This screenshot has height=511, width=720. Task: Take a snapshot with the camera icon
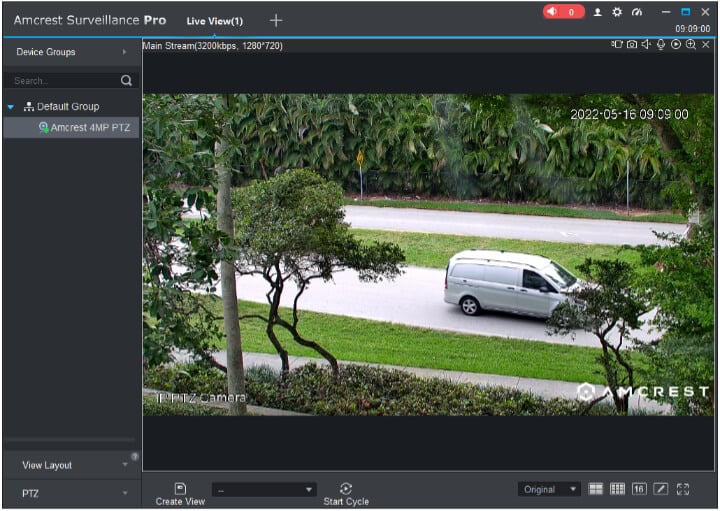point(632,45)
